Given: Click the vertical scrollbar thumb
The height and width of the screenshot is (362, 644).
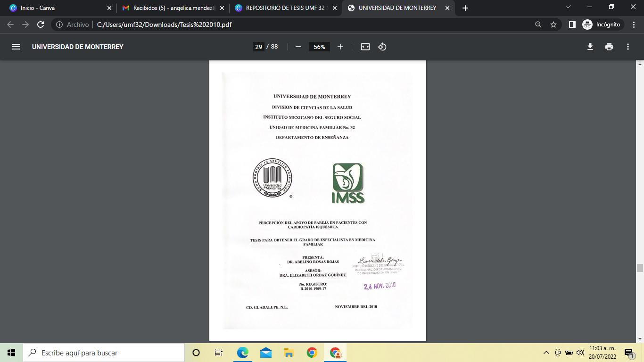Looking at the screenshot, I should (x=640, y=268).
